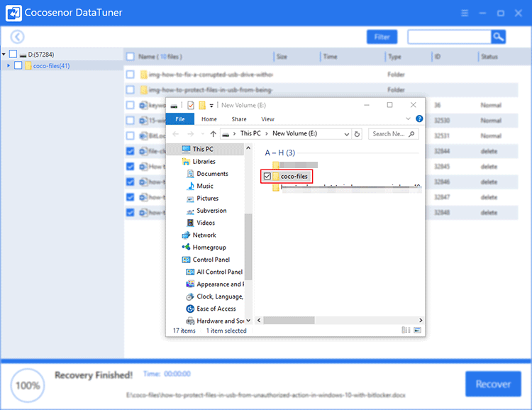Toggle the coco-files checkbox in Explorer

pyautogui.click(x=267, y=176)
